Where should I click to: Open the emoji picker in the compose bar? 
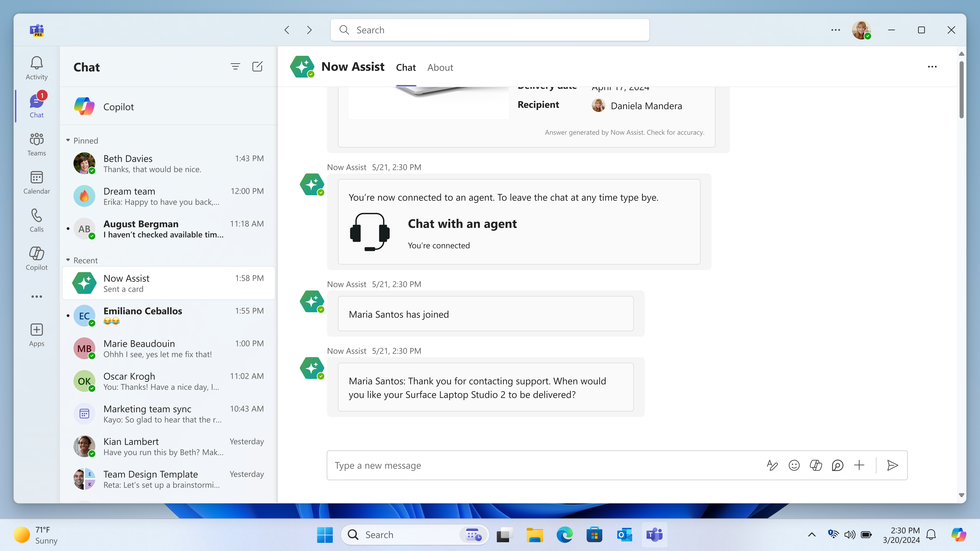pyautogui.click(x=794, y=465)
